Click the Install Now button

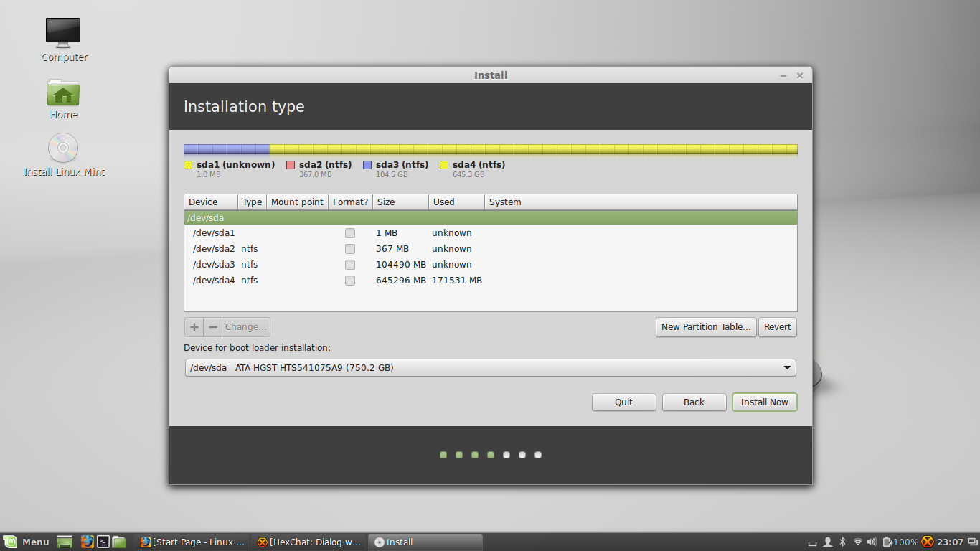pyautogui.click(x=764, y=402)
